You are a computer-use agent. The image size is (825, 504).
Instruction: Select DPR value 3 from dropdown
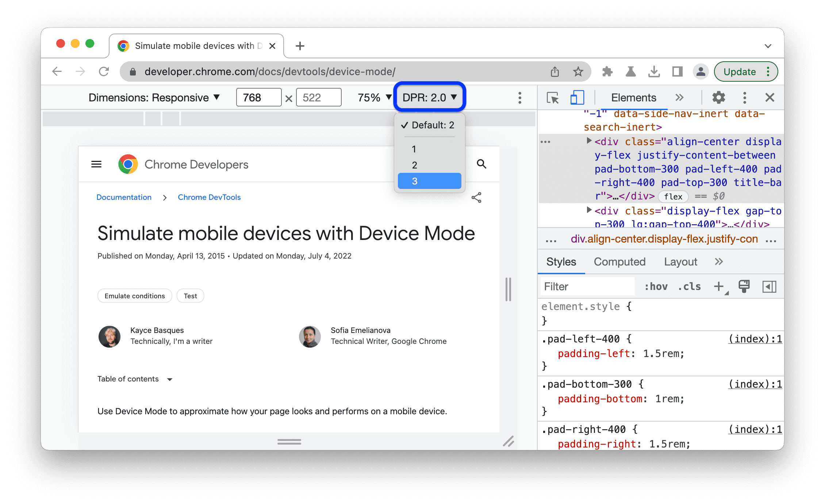tap(429, 181)
